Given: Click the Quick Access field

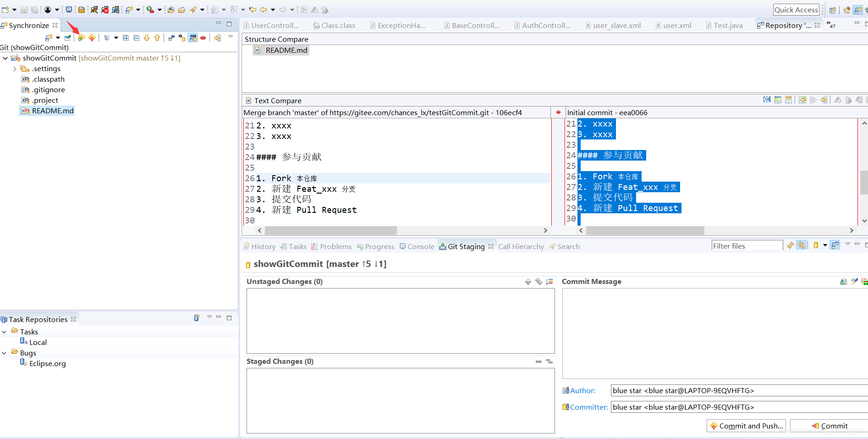Looking at the screenshot, I should 796,10.
